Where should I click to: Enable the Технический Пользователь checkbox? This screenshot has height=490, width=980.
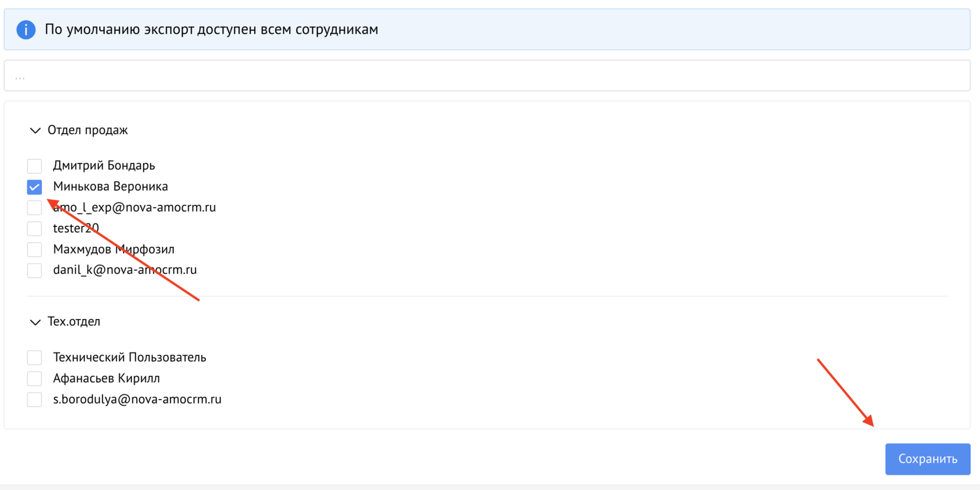point(34,358)
